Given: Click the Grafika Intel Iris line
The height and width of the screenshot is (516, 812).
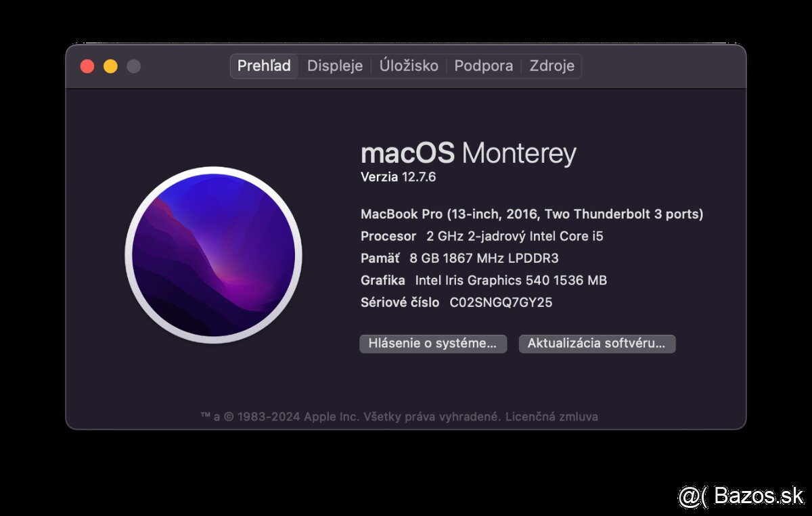Looking at the screenshot, I should [483, 280].
